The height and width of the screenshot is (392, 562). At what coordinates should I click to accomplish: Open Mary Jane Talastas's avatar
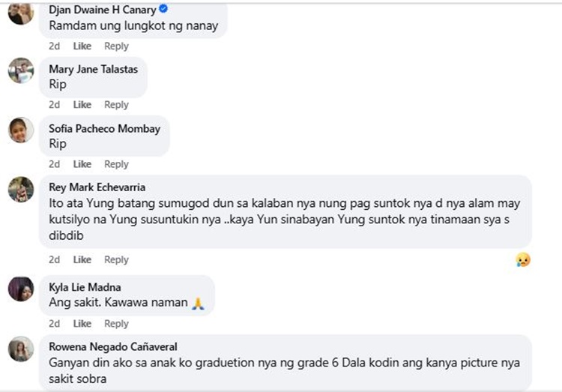click(21, 71)
